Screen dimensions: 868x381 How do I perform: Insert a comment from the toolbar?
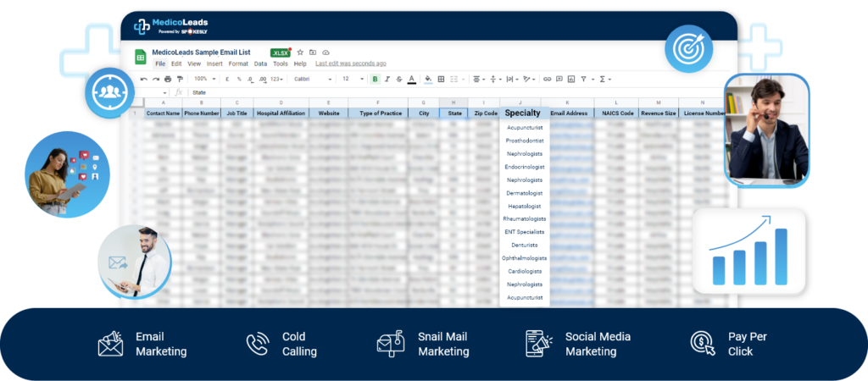559,79
